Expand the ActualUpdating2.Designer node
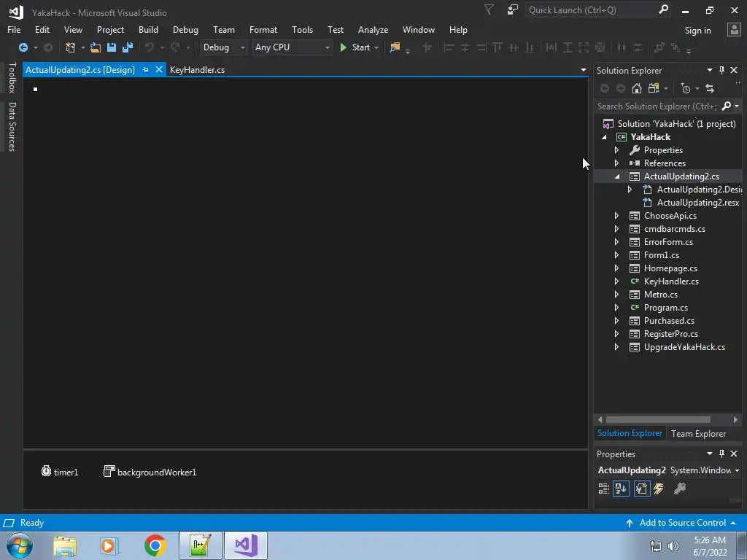Viewport: 747px width, 560px height. pos(630,190)
